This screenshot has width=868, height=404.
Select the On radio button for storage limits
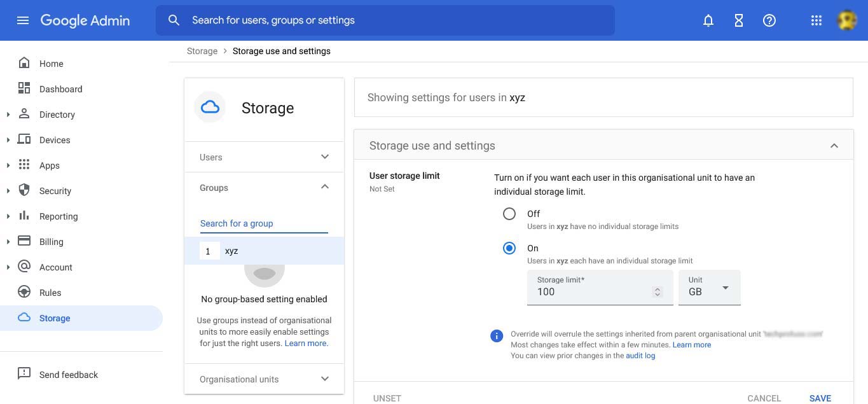pyautogui.click(x=509, y=248)
